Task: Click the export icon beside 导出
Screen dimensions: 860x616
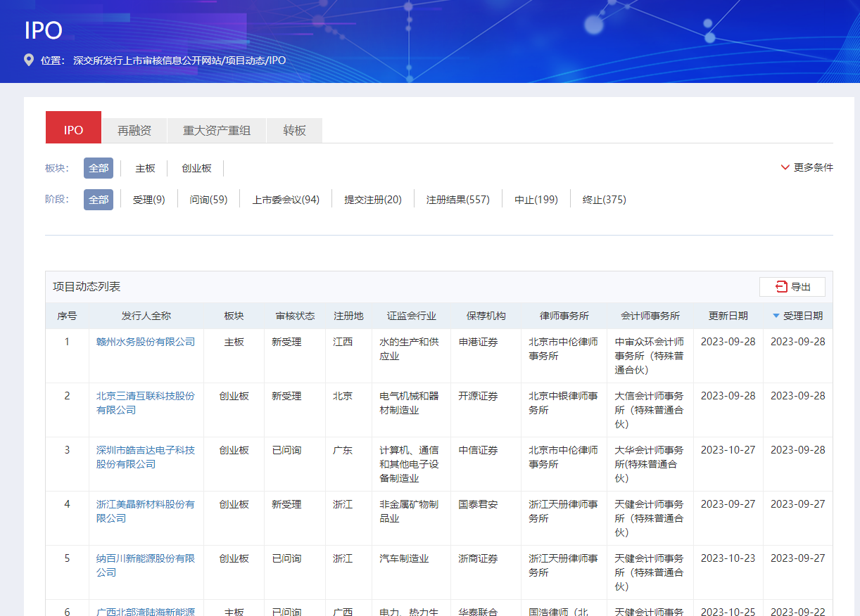Action: click(x=781, y=287)
